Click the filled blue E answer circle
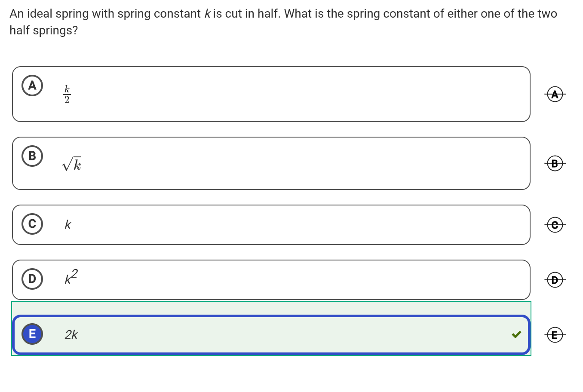 (x=32, y=334)
